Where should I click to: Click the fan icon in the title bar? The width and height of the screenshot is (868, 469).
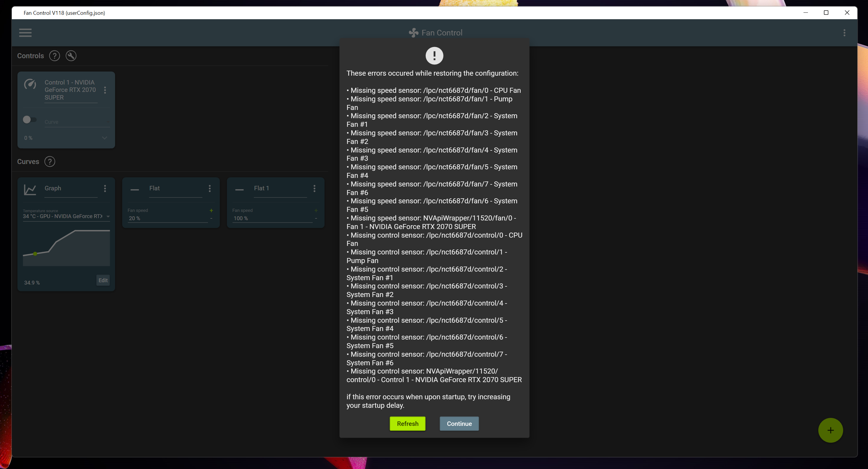point(414,32)
